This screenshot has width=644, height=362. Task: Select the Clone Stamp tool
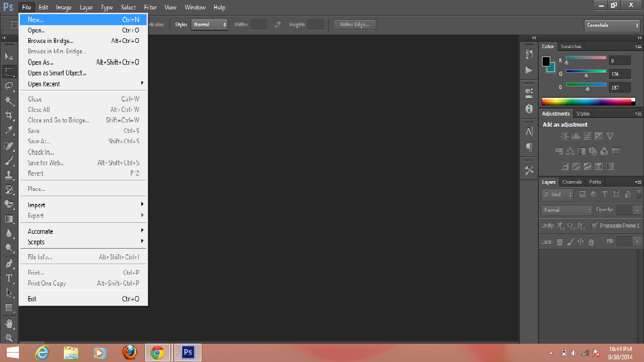[9, 175]
